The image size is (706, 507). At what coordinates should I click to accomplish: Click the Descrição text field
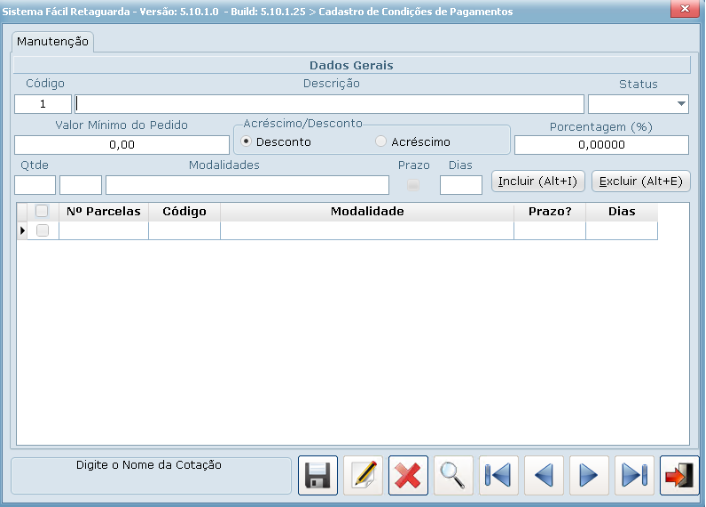(x=329, y=104)
